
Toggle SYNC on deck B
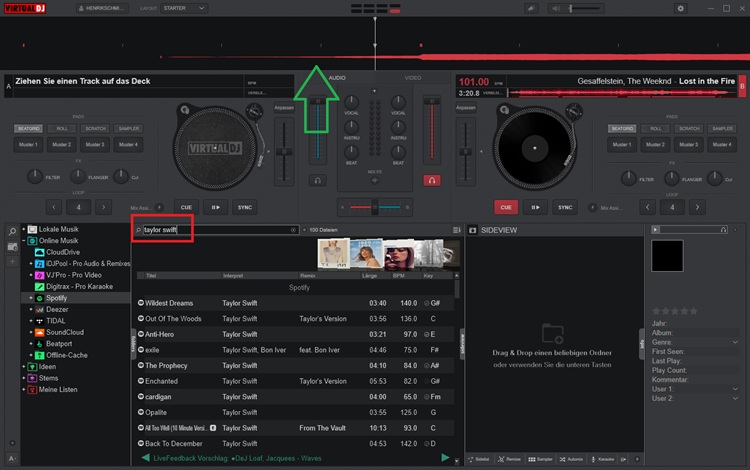point(565,208)
